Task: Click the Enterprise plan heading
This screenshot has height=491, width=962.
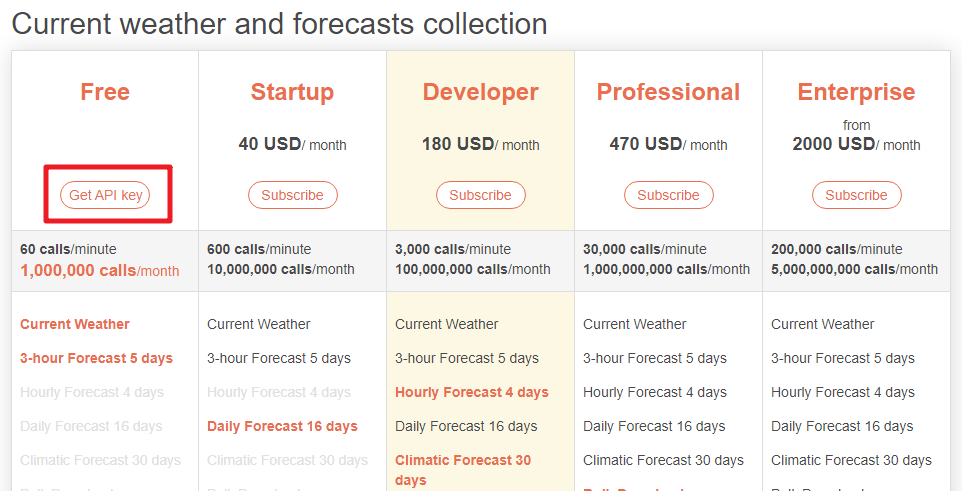Action: point(856,92)
